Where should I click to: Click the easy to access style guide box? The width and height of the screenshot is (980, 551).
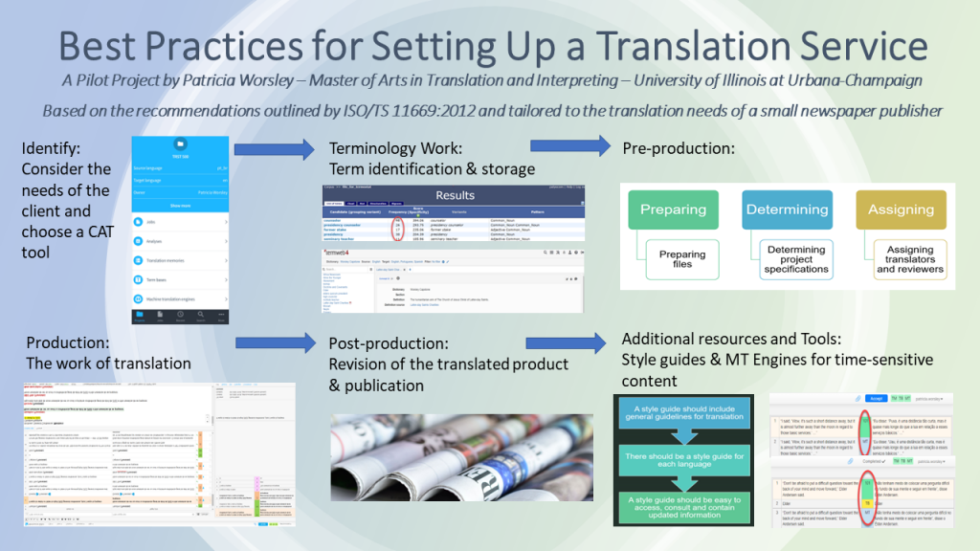pyautogui.click(x=684, y=507)
